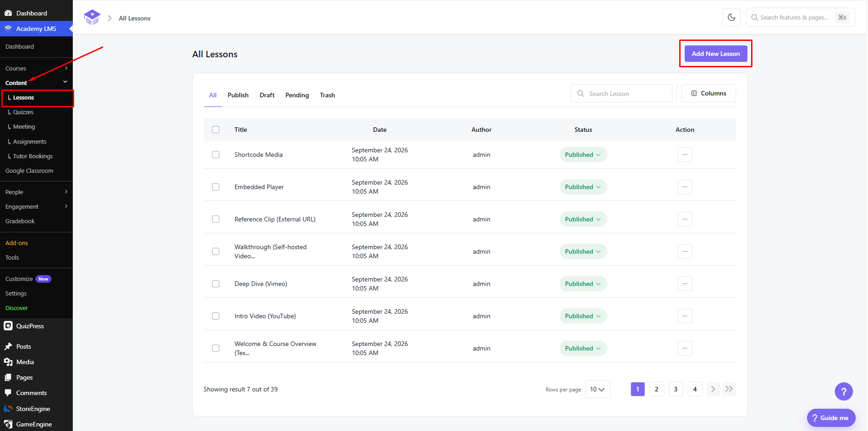Click the Academy LMS logo in breadcrumb

pyautogui.click(x=92, y=17)
